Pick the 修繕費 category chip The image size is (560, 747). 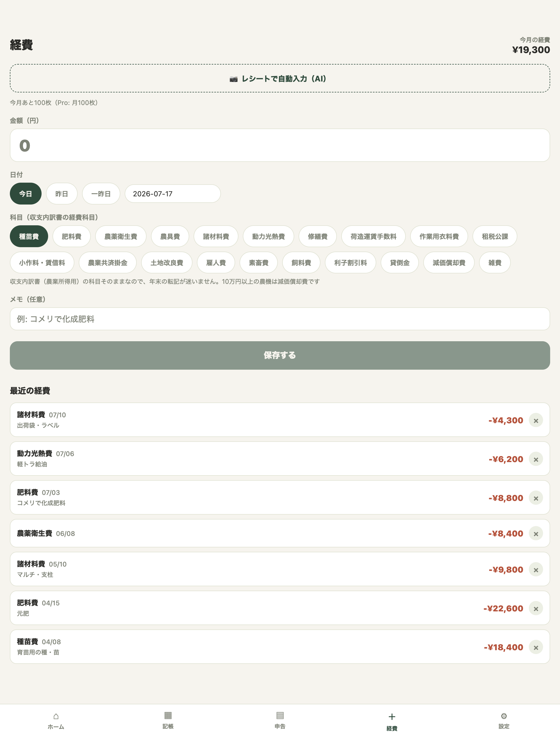coord(318,237)
